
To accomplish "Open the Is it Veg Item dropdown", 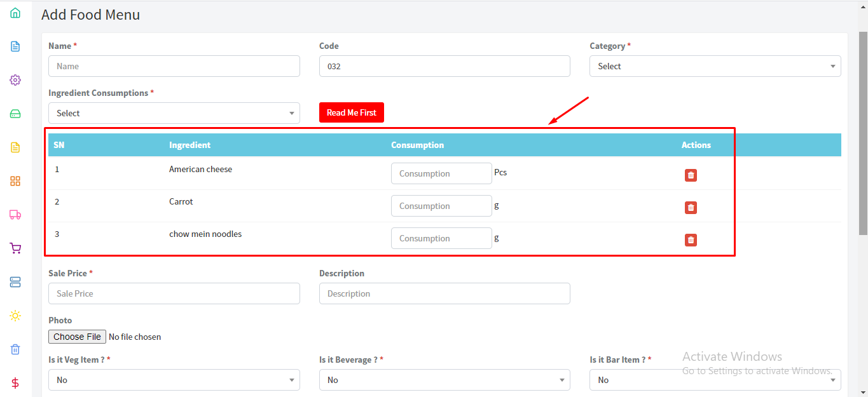I will 174,380.
